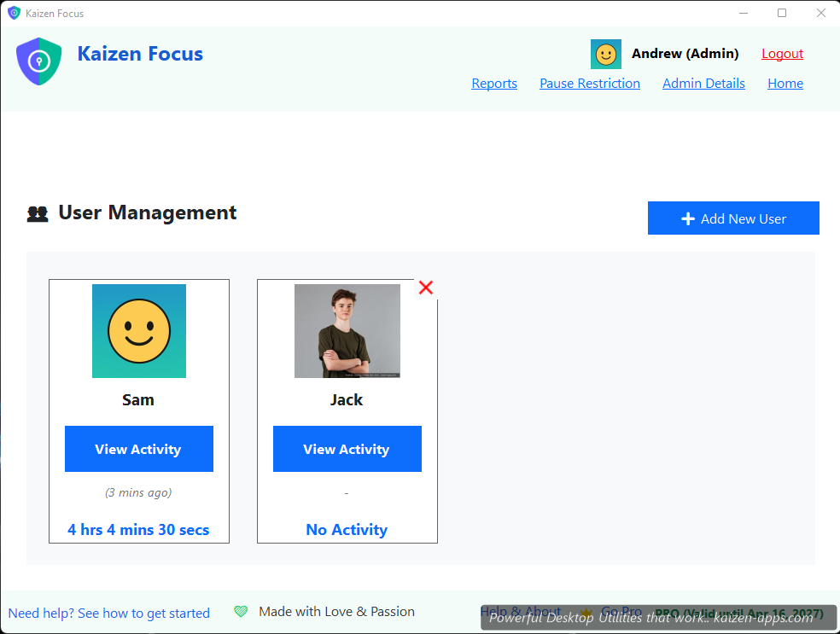Click Andrew's smiley admin avatar
Image resolution: width=840 pixels, height=634 pixels.
tap(606, 54)
